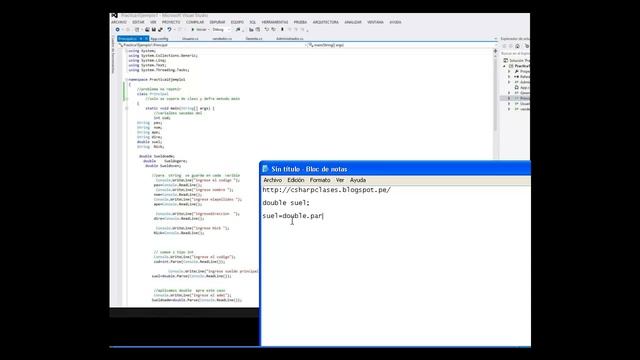The image size is (640, 360).
Task: Click the 'double suel:' line in Notepad
Action: pos(286,203)
